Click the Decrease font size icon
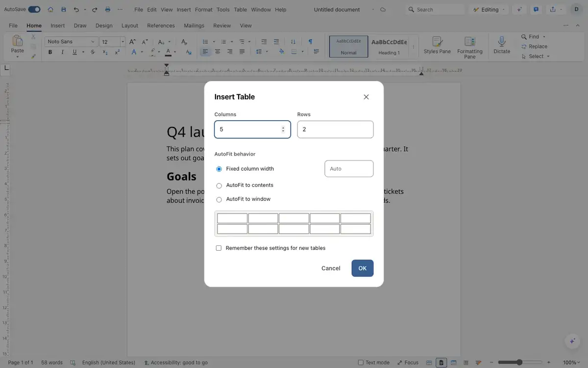The width and height of the screenshot is (588, 368). click(145, 42)
